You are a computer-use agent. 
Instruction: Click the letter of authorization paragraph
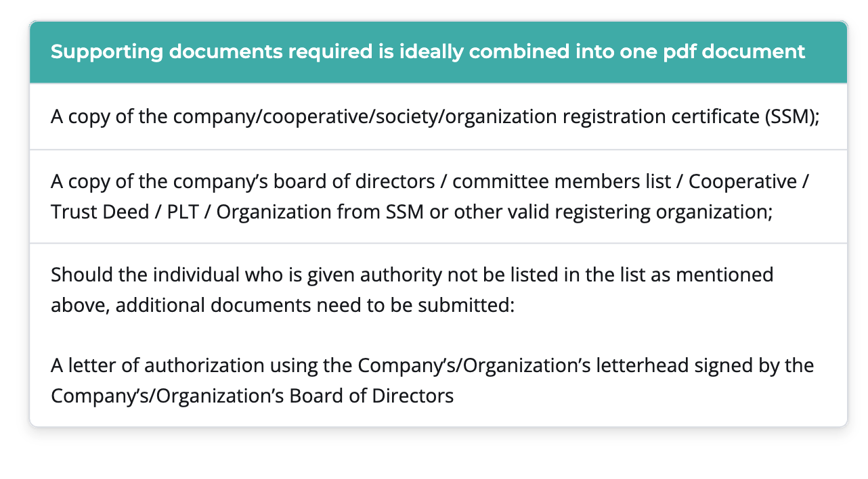point(433,380)
